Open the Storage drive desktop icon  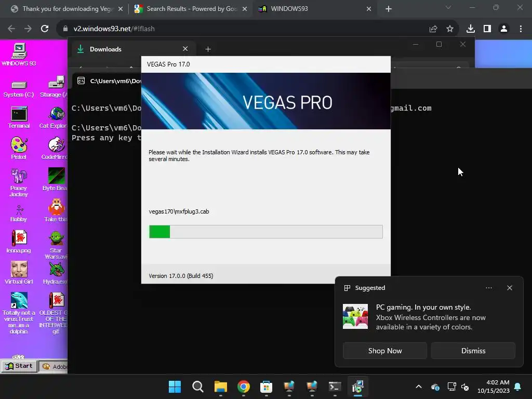[54, 87]
